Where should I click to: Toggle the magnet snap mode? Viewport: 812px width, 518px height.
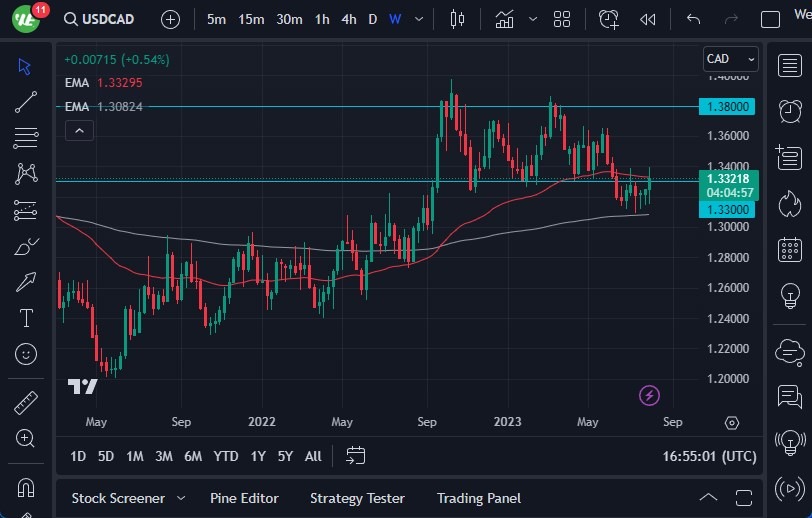pyautogui.click(x=26, y=488)
